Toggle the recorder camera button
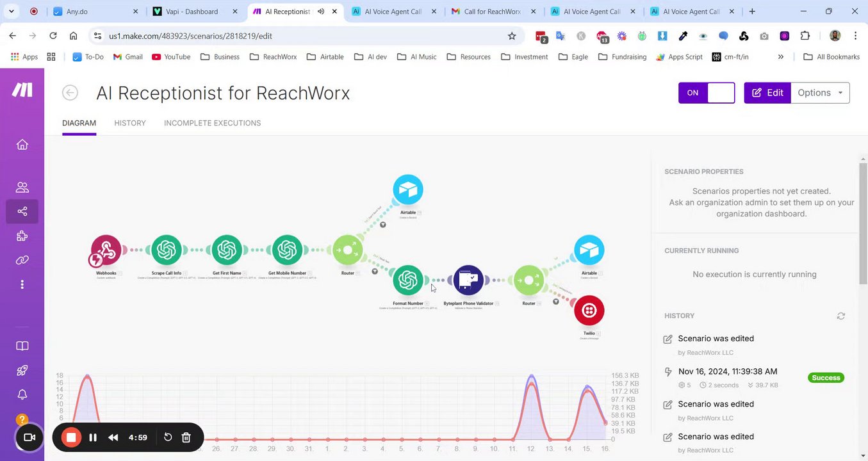 coord(29,437)
